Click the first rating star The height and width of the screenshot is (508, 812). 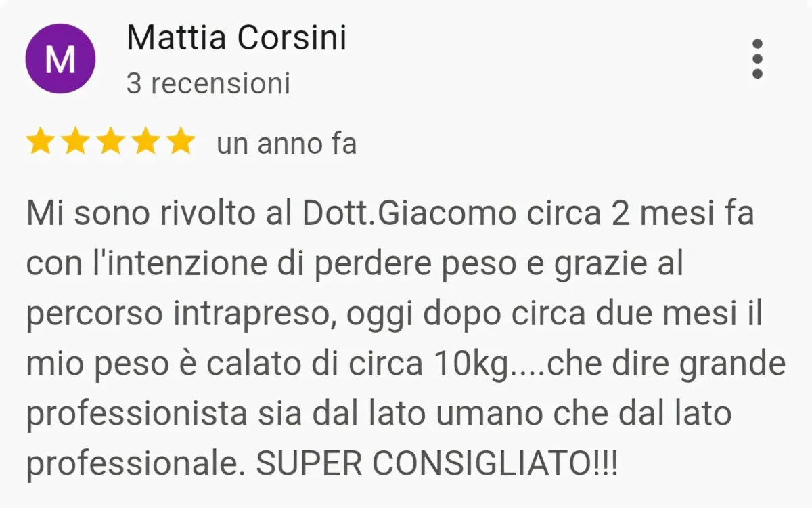tap(40, 144)
